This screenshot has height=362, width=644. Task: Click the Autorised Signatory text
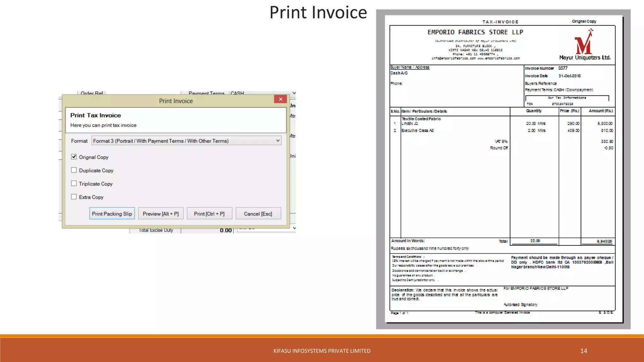coord(520,304)
